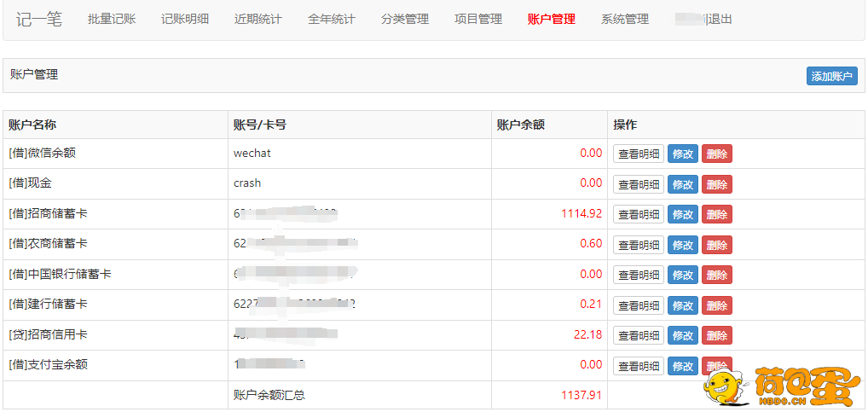View details for 中国银行储蓄卡 account

tap(639, 275)
